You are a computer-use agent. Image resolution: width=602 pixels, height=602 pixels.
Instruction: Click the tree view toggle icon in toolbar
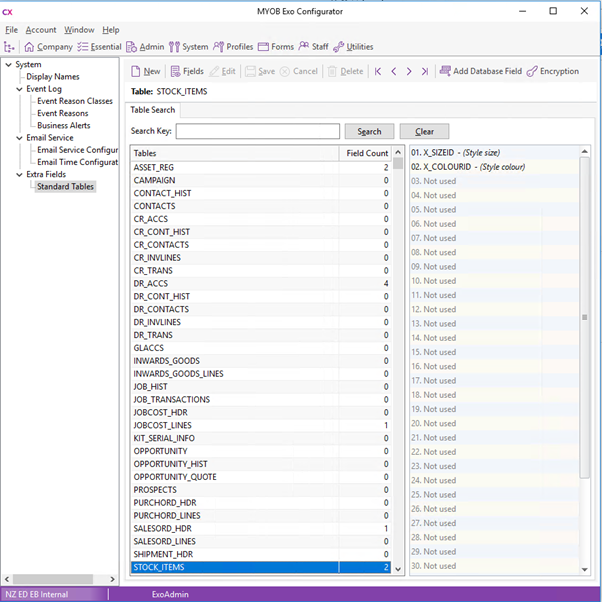coord(9,47)
